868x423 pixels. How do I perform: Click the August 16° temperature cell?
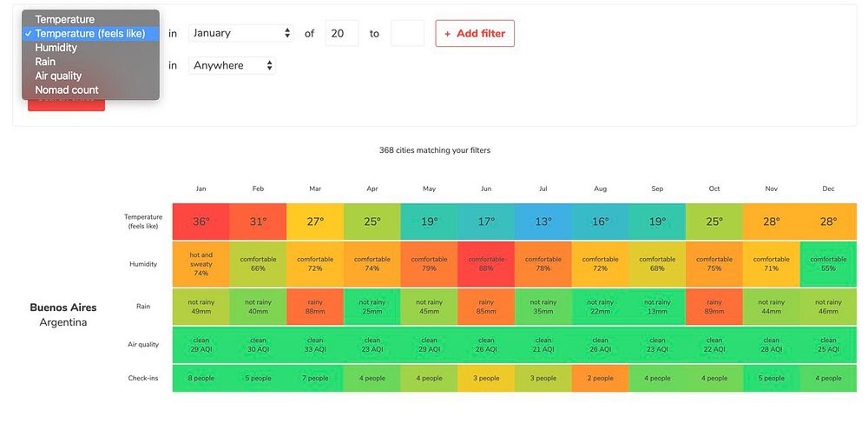[600, 221]
